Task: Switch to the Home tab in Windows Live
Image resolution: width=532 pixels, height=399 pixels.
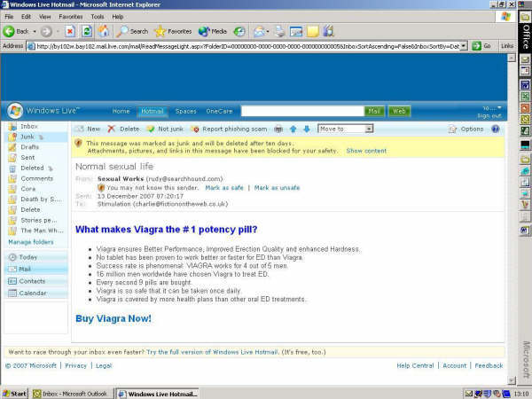Action: (121, 112)
